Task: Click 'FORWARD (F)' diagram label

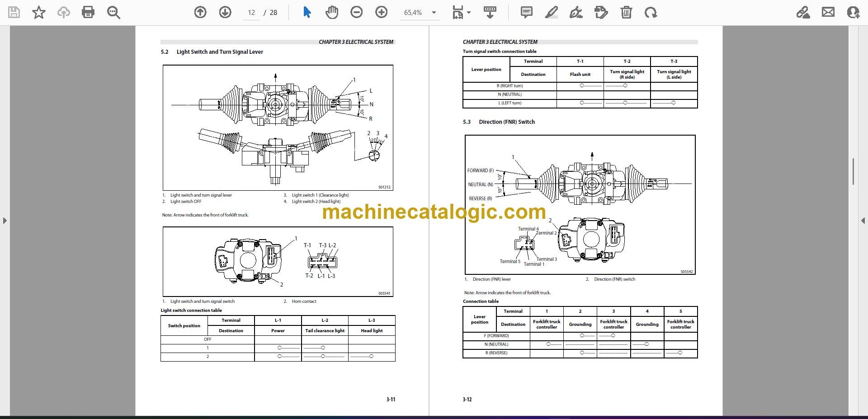Action: [481, 171]
